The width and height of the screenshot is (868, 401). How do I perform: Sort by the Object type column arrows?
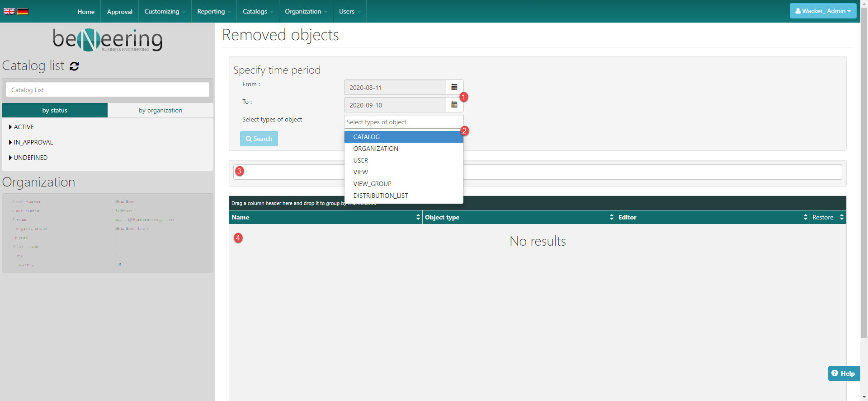[611, 217]
